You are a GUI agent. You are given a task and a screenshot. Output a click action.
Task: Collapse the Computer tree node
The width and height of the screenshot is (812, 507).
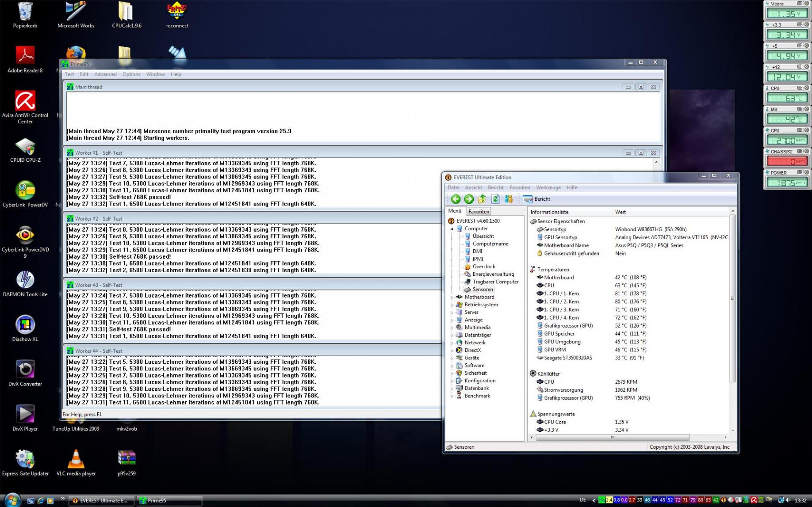pyautogui.click(x=452, y=229)
